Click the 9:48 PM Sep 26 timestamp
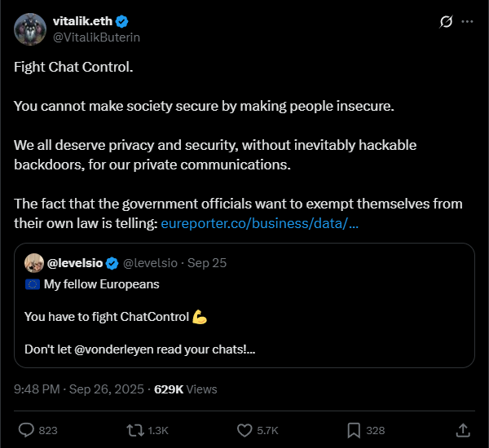This screenshot has height=448, width=489. (77, 389)
